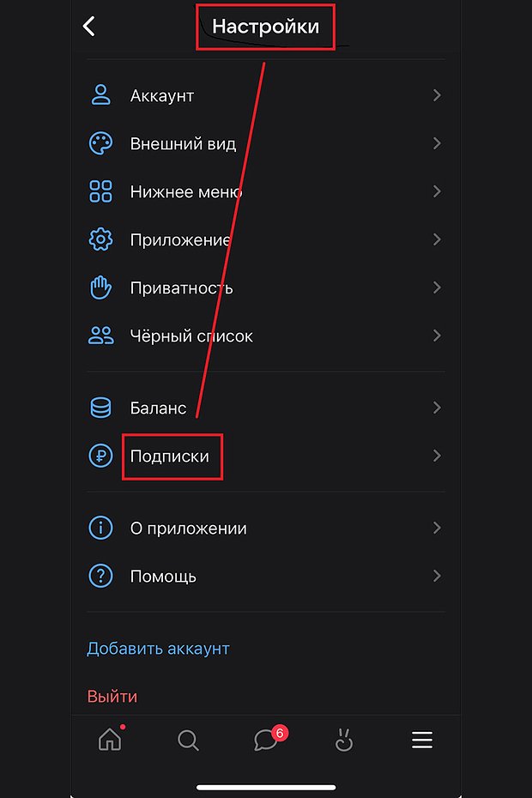
Task: Tap the Нижнее меню grid icon
Action: pyautogui.click(x=100, y=191)
